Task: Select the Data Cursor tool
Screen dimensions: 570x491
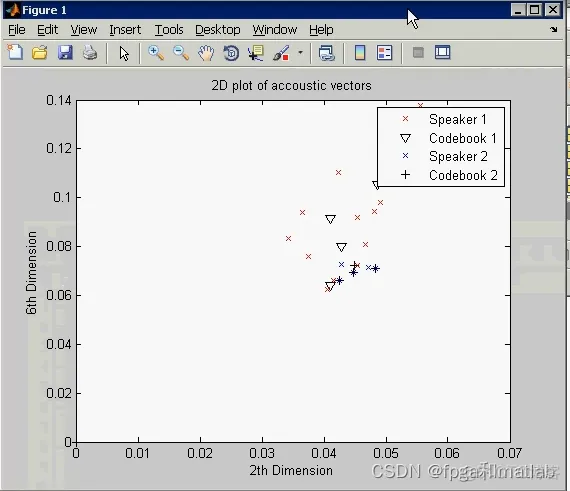Action: click(256, 53)
